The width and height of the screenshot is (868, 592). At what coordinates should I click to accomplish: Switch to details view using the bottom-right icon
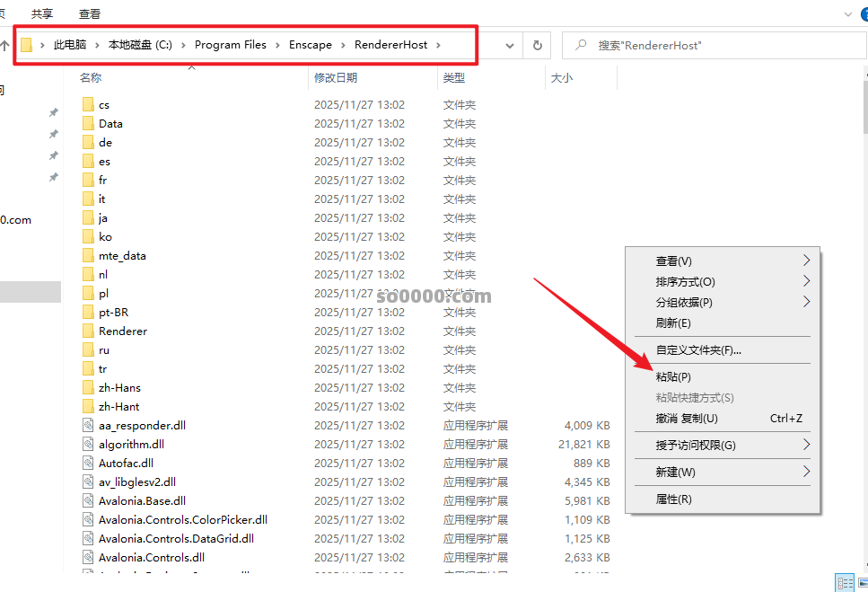pos(844,582)
